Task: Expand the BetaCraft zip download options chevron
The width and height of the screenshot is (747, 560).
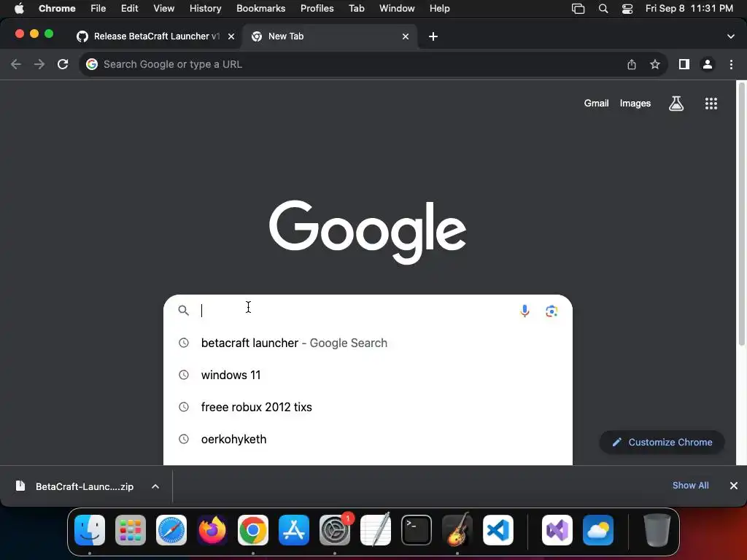Action: click(155, 486)
